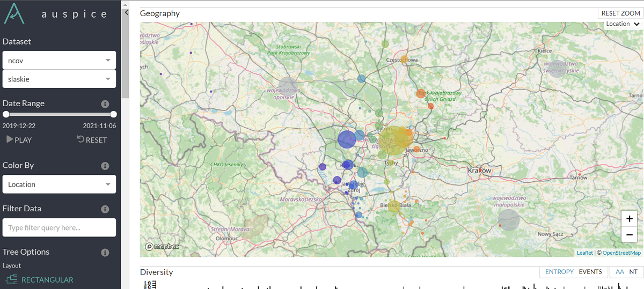Zoom in on the map
The height and width of the screenshot is (289, 644).
coord(629,219)
